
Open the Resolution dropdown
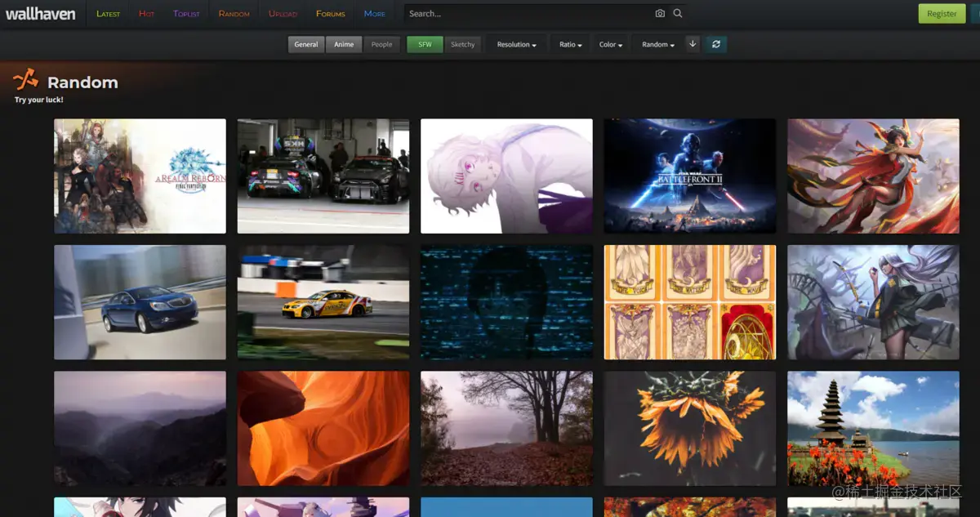click(517, 45)
